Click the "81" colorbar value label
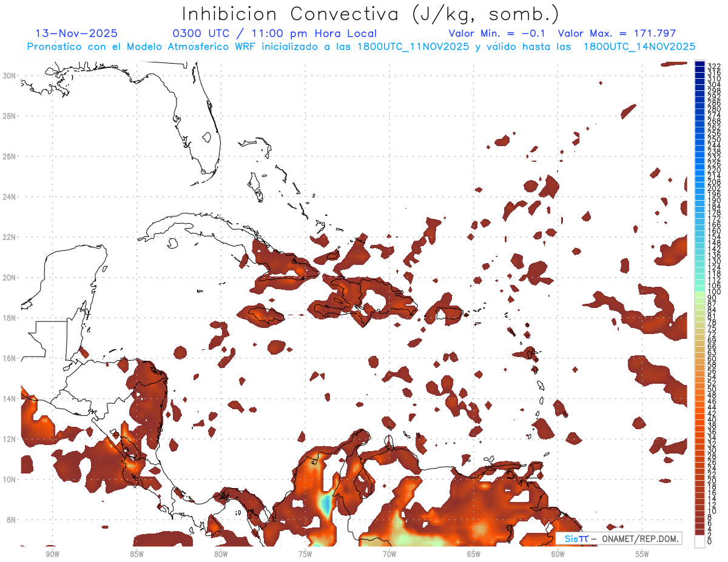 [712, 316]
